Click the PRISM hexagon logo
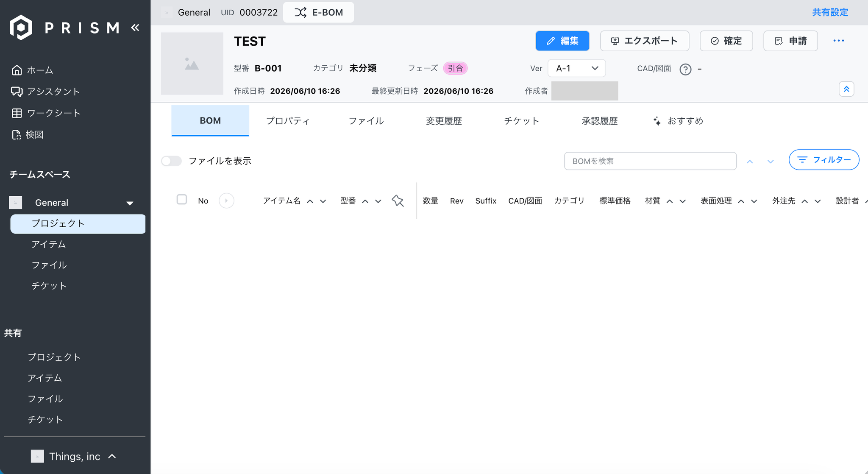This screenshot has width=868, height=474. [21, 28]
